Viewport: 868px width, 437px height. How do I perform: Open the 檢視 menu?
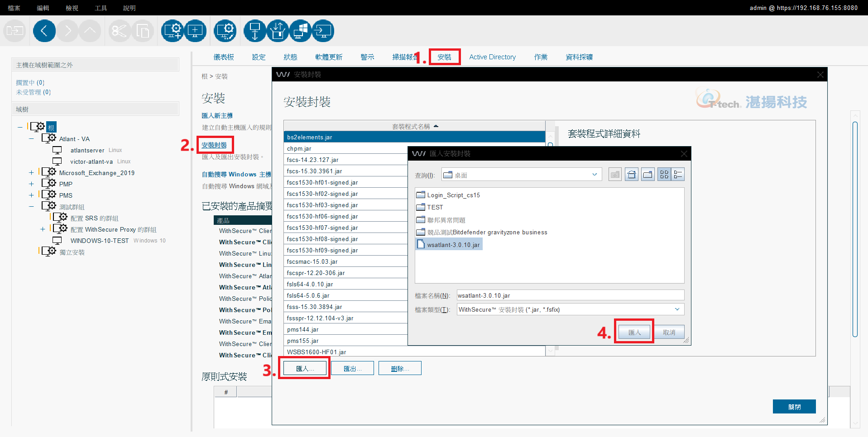[x=72, y=8]
